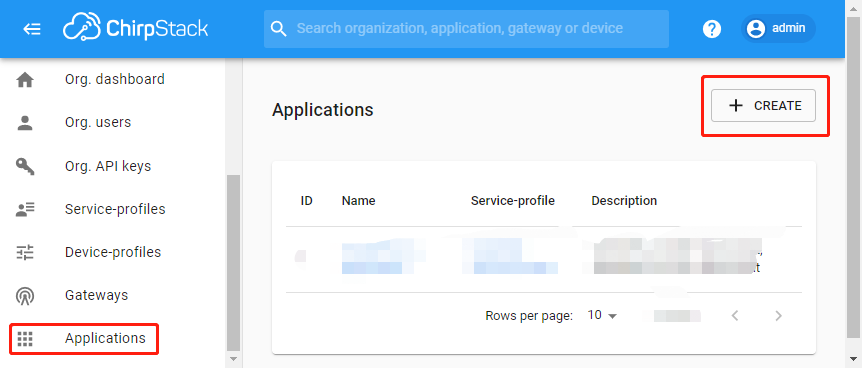
Task: Click the Rows per page label
Action: pyautogui.click(x=529, y=316)
